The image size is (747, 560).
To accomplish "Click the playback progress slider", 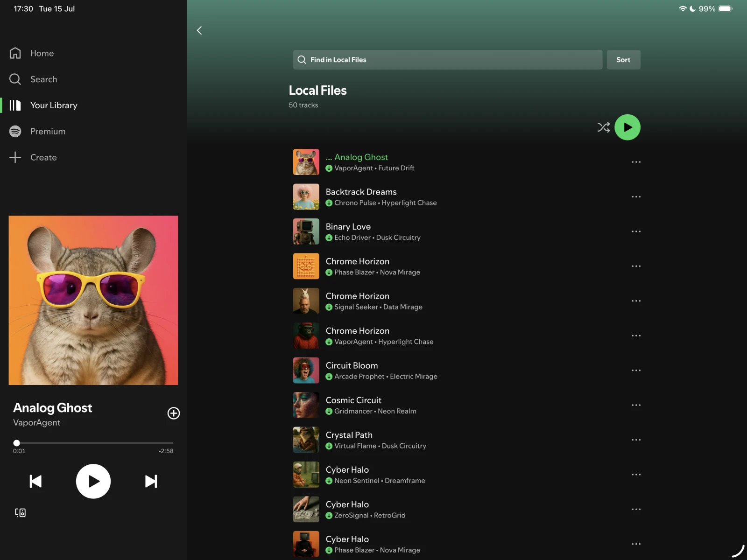I will tap(93, 443).
